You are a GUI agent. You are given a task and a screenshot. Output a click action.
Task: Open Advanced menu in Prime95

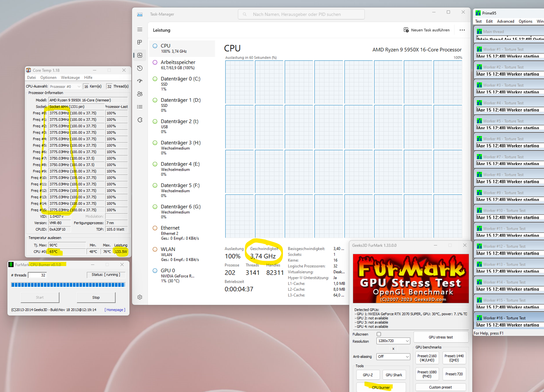[505, 21]
